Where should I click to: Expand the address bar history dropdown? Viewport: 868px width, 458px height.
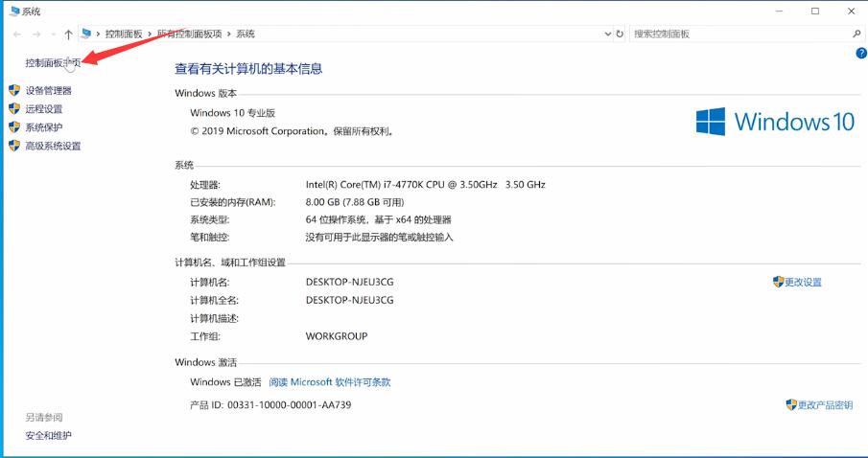click(608, 34)
